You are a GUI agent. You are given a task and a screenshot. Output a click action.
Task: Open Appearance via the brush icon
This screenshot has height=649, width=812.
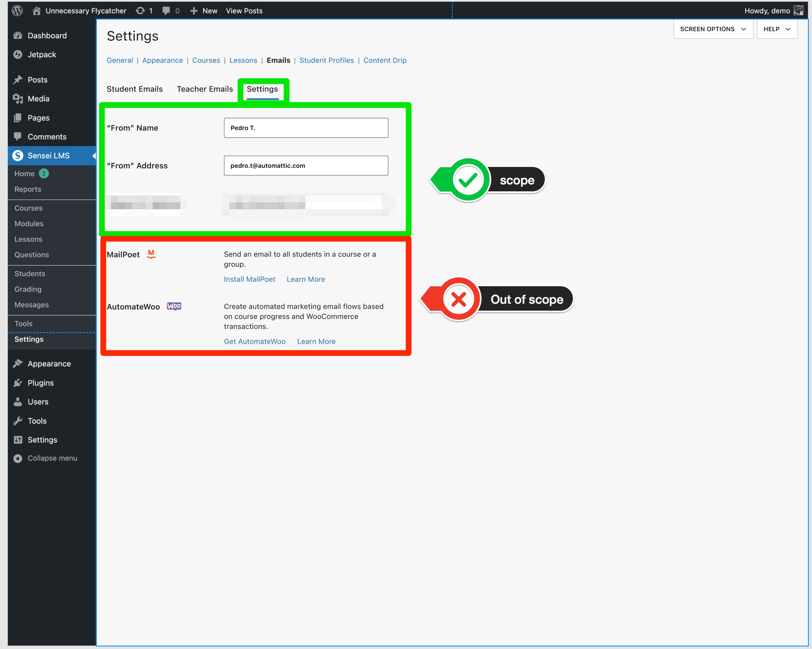tap(18, 363)
